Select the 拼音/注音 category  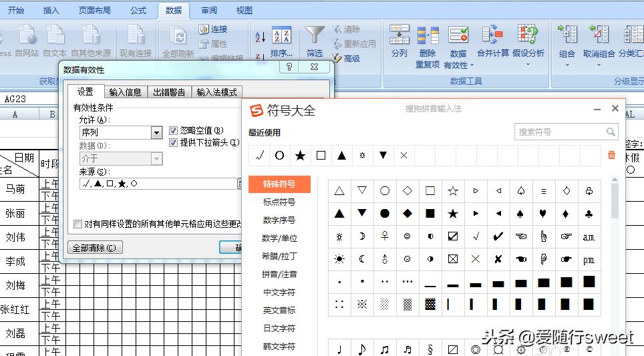point(279,275)
